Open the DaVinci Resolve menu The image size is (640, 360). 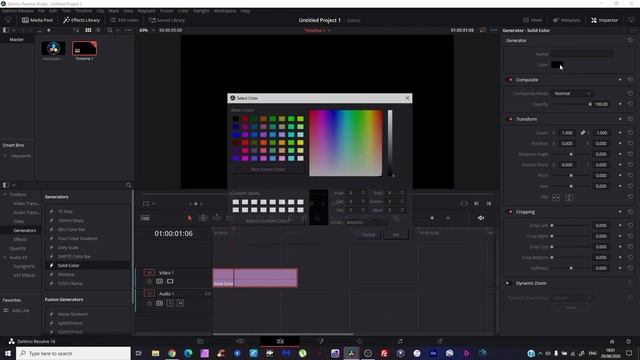click(18, 11)
